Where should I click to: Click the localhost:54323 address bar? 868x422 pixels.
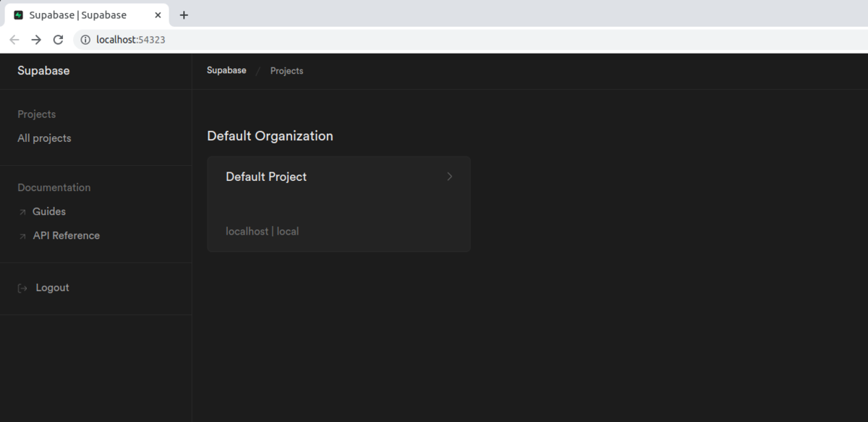[x=470, y=40]
